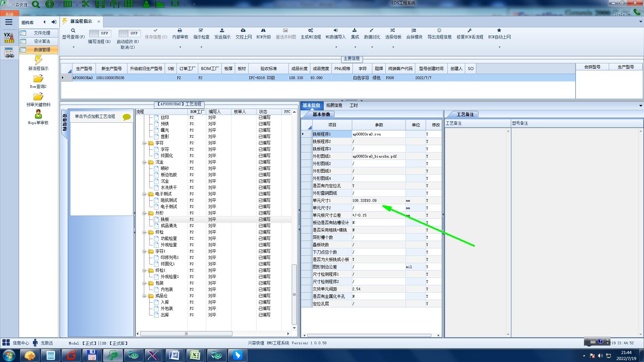Click the 文控上网 upload icon
644x362 pixels.
pos(243,31)
